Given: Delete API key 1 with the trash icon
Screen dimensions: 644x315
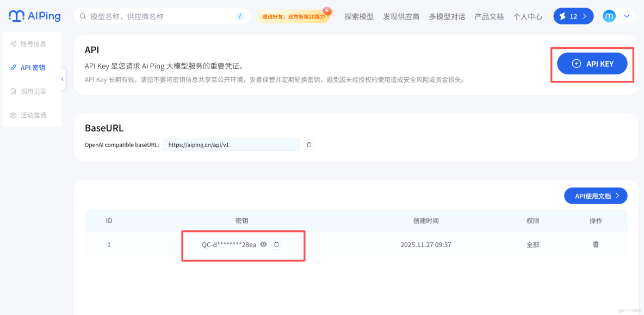Looking at the screenshot, I should [x=596, y=244].
